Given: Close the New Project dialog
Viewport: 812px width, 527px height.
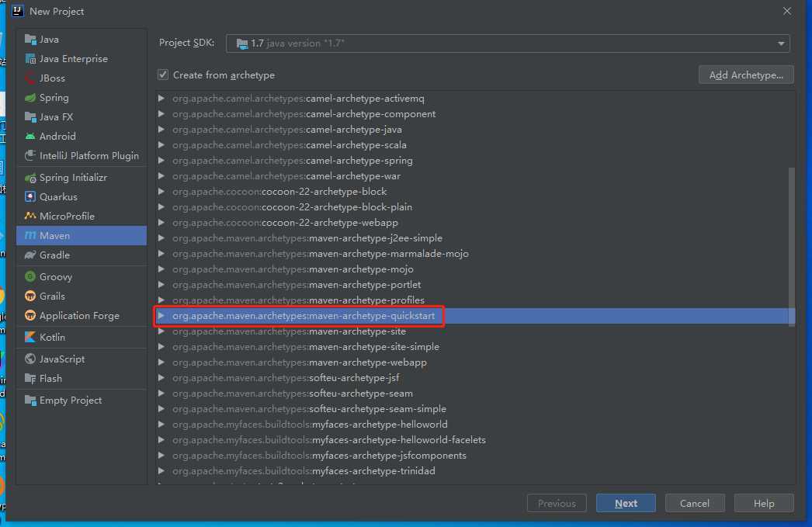Looking at the screenshot, I should [x=787, y=11].
